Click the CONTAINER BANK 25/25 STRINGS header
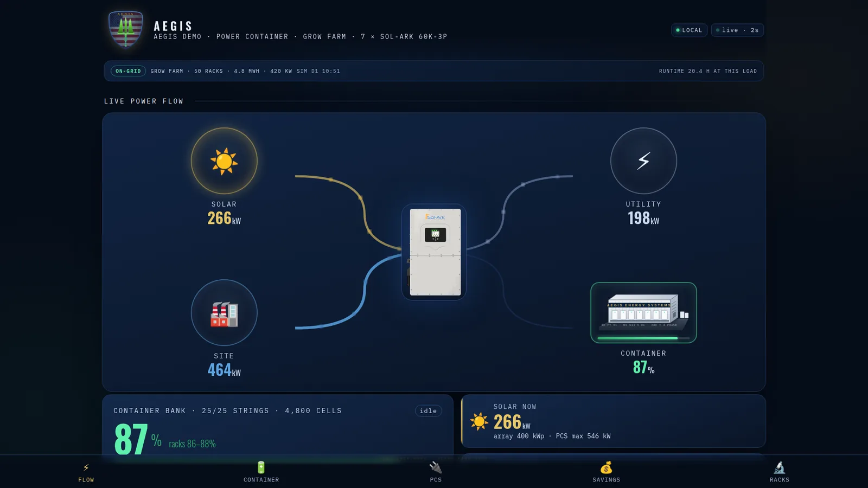The width and height of the screenshot is (868, 488). click(228, 411)
